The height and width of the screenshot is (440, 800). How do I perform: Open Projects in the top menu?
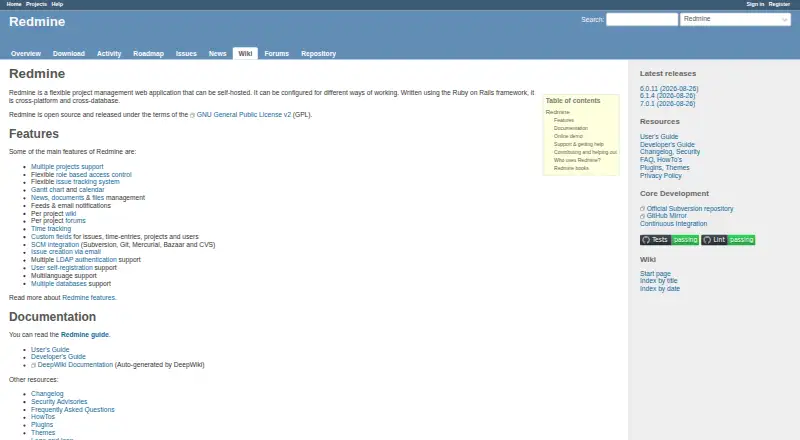click(x=36, y=4)
